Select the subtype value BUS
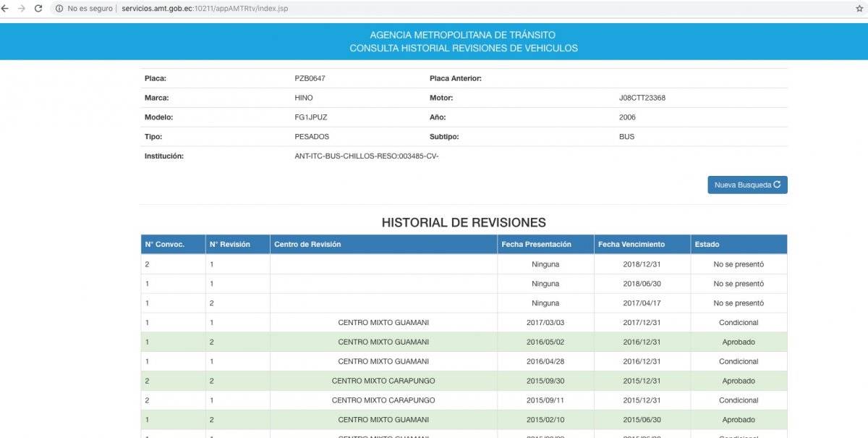Viewport: 868px width, 438px height. (626, 137)
